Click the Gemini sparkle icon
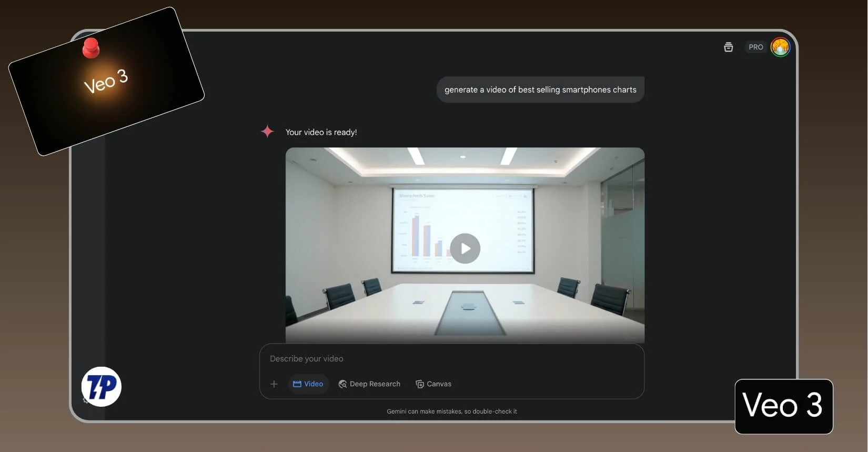This screenshot has width=868, height=452. pos(267,132)
